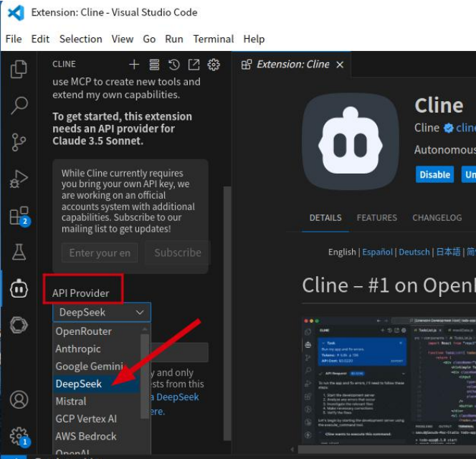Start a new Cline task with plus icon
Image resolution: width=476 pixels, height=459 pixels.
click(134, 65)
